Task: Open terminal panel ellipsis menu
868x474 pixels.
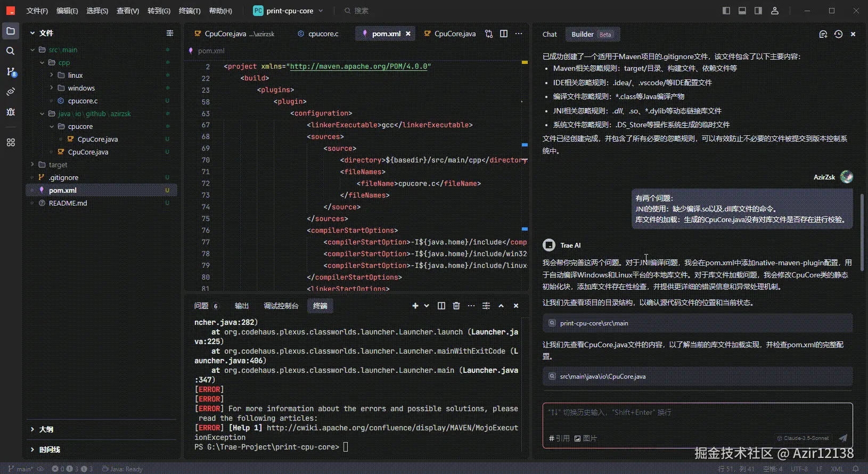Action: (471, 306)
